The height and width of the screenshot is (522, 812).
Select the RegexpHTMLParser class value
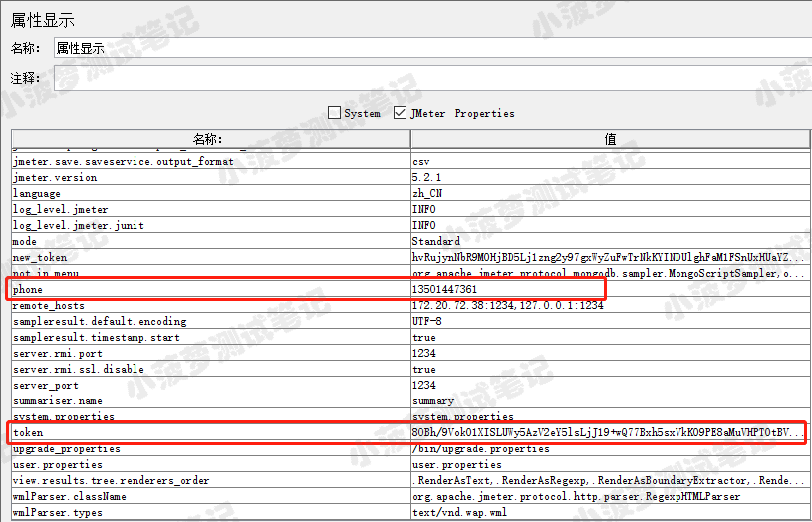point(577,497)
